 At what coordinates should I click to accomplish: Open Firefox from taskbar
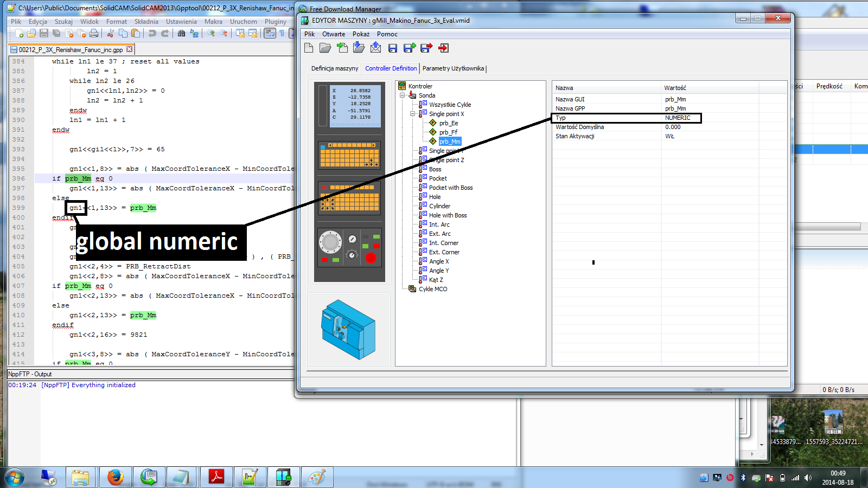[115, 477]
